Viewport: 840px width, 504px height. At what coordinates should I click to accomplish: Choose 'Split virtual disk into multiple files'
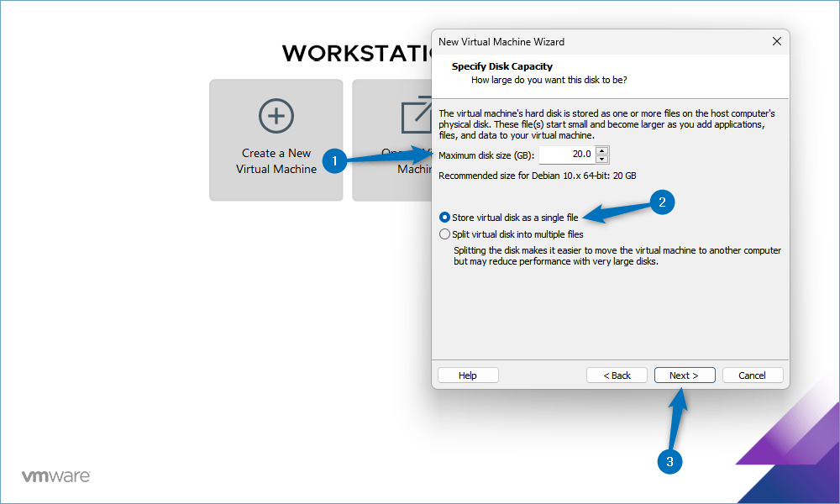click(444, 234)
